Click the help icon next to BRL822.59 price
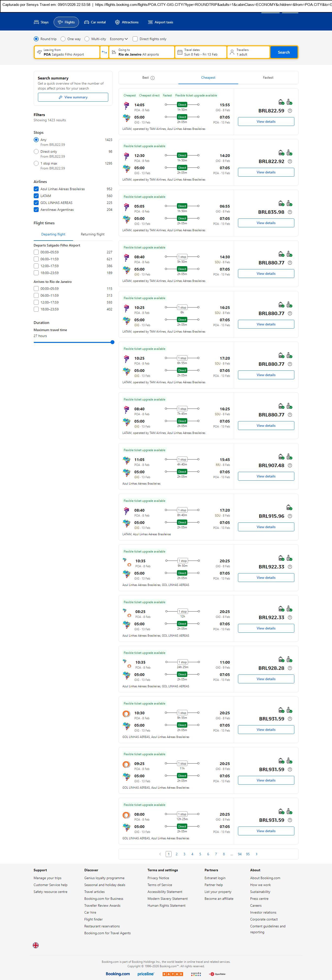This screenshot has height=980, width=332. [x=290, y=111]
